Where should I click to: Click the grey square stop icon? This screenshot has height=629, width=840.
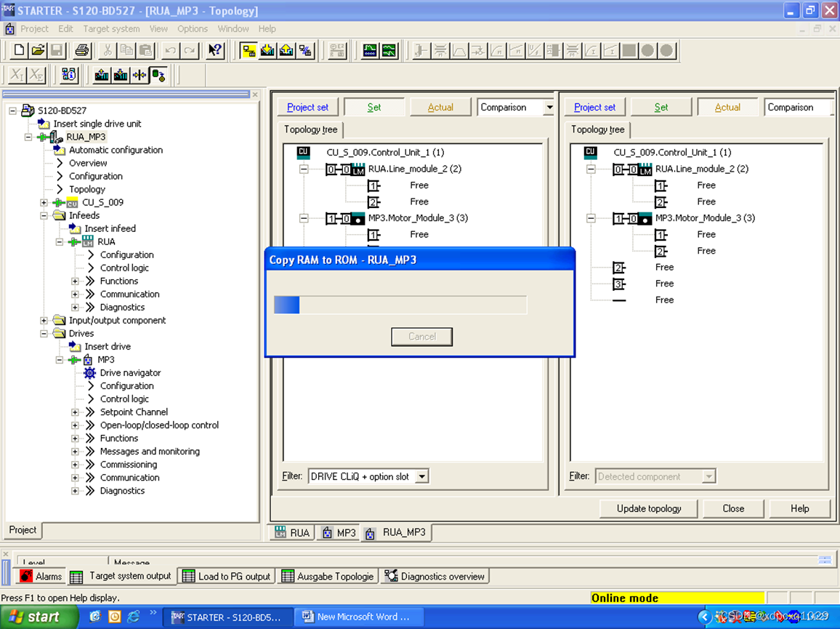pos(629,50)
